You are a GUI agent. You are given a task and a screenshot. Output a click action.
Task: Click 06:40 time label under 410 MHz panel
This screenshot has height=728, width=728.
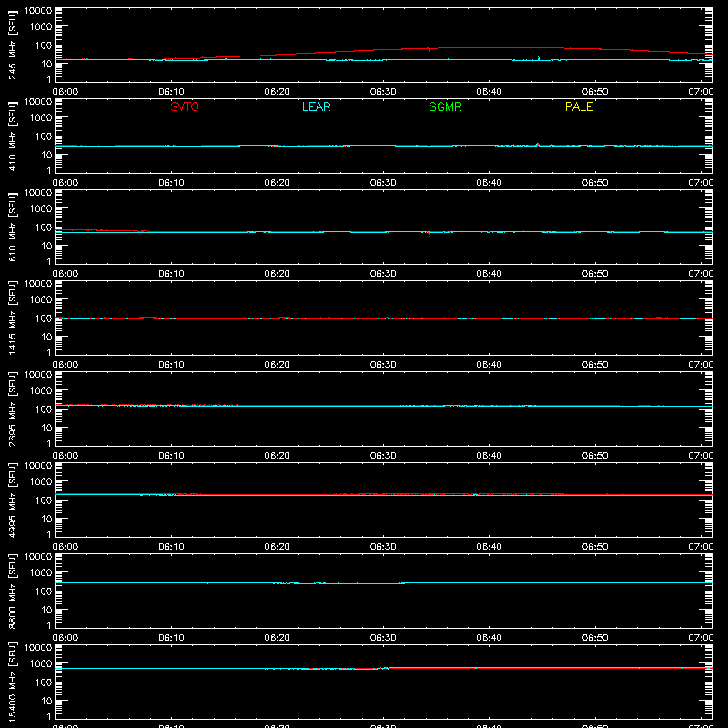pos(489,183)
